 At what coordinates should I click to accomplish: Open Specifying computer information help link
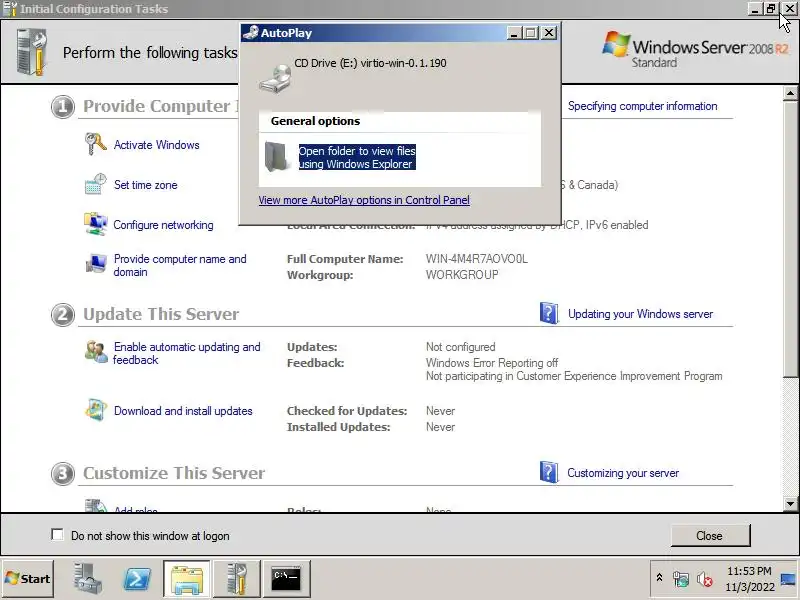642,106
